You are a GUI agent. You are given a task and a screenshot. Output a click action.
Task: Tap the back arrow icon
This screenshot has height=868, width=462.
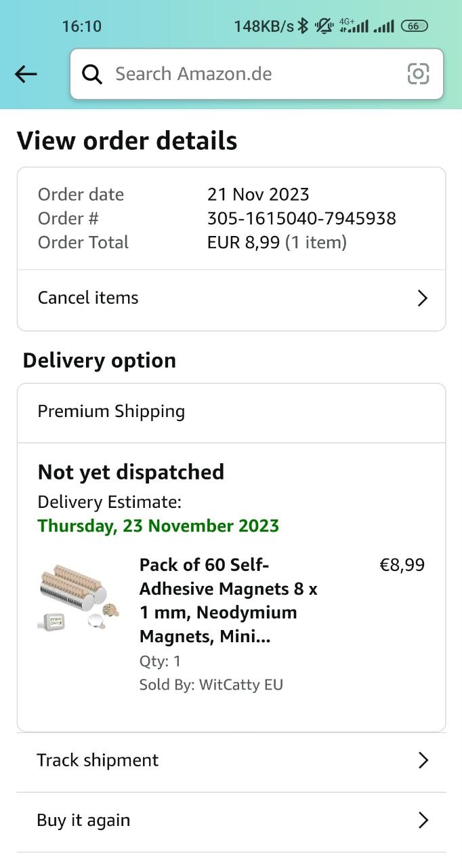tap(26, 74)
